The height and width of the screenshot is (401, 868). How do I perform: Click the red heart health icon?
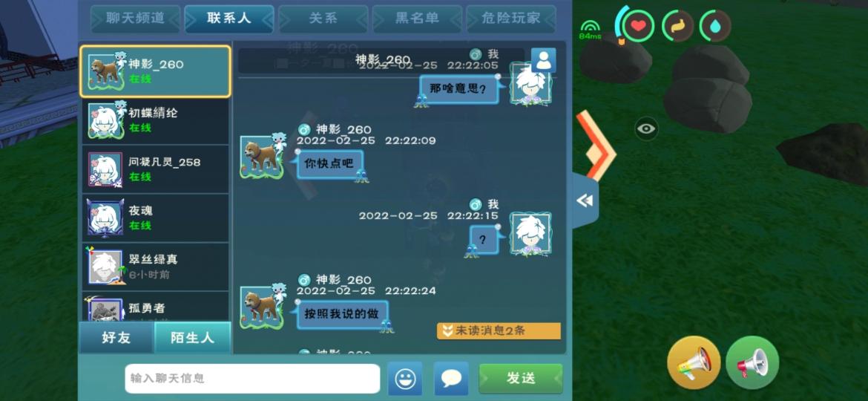[638, 26]
